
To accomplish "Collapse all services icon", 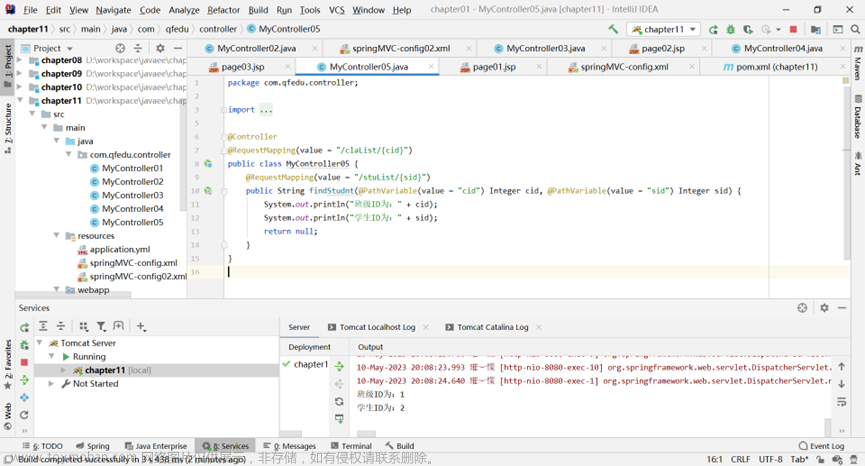I will tap(61, 326).
